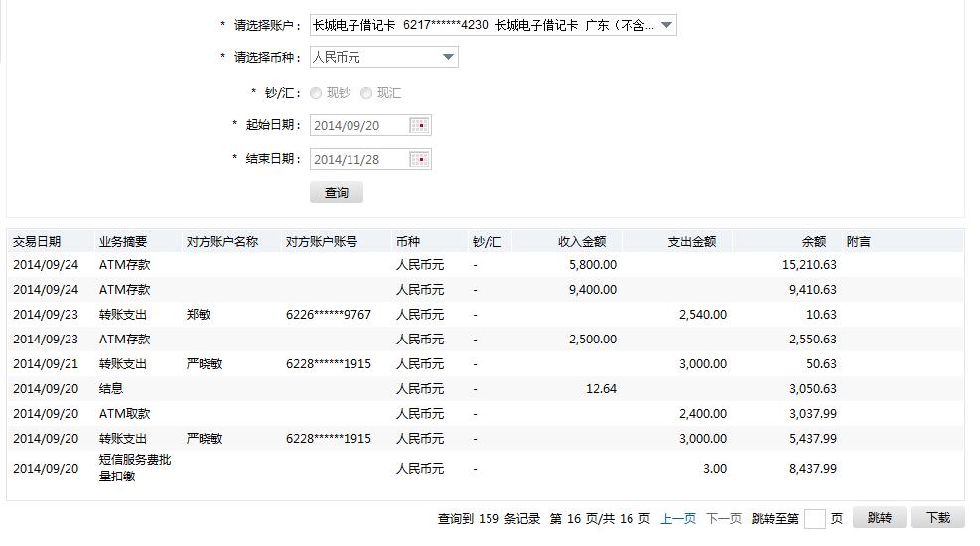Select the balance 50.63
The width and height of the screenshot is (980, 546).
click(821, 364)
